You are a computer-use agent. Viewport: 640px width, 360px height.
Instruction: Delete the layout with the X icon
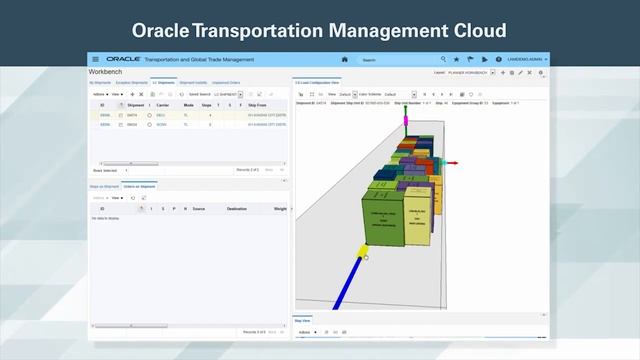tap(529, 73)
